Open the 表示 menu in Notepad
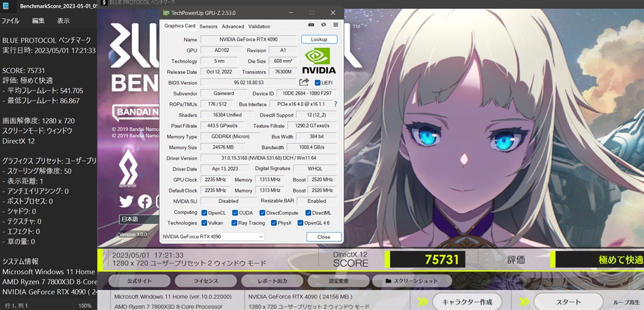Viewport: 644px width, 310px height. point(64,21)
